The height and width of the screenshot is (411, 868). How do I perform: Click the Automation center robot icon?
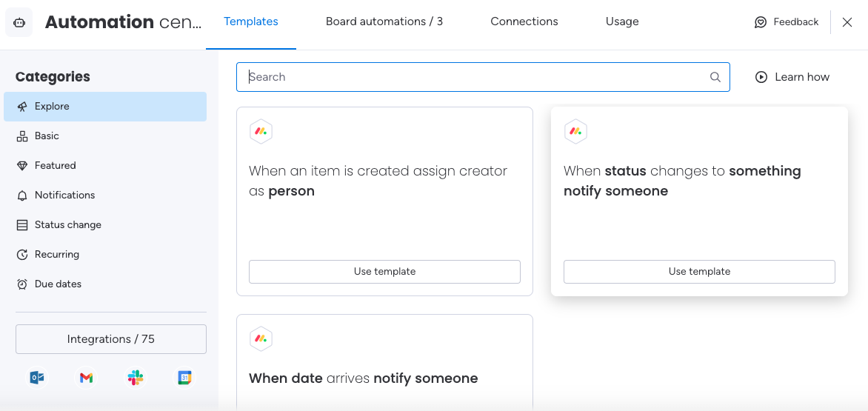(x=19, y=22)
